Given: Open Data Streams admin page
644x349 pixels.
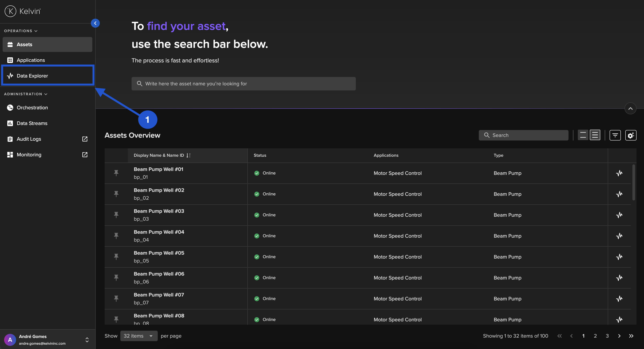Looking at the screenshot, I should coord(32,123).
